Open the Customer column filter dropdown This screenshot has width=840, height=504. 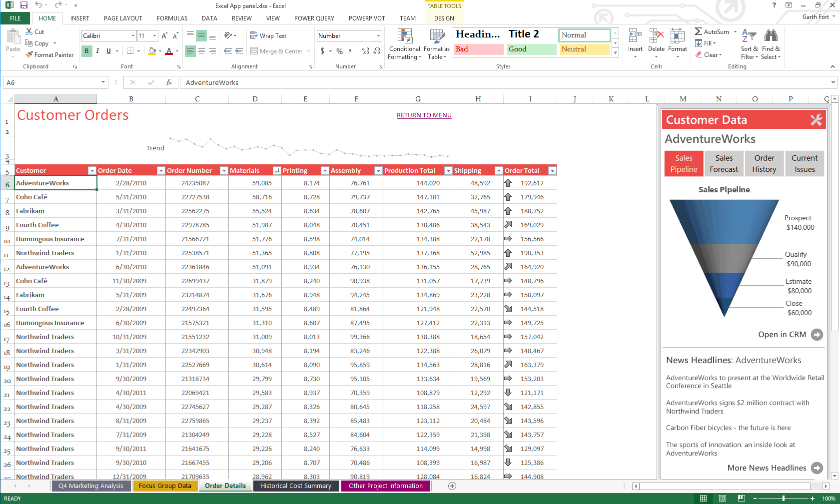[x=92, y=171]
